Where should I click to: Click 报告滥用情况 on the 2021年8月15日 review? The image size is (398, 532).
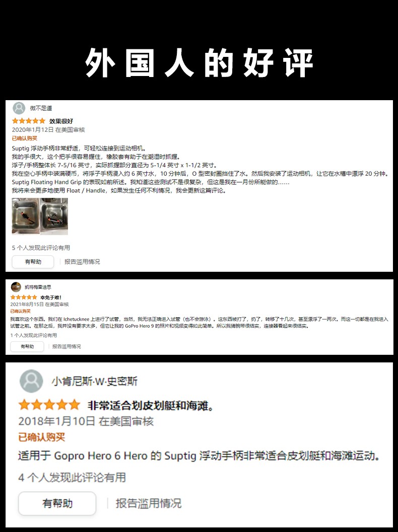67,346
